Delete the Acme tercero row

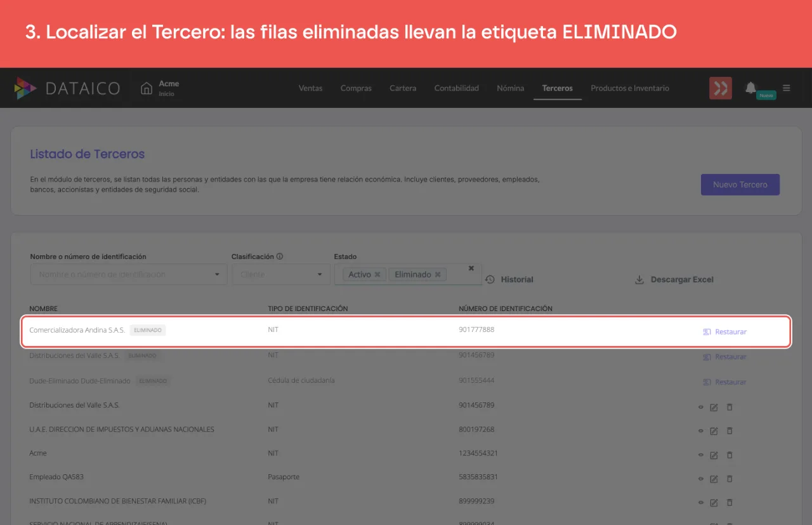point(730,455)
